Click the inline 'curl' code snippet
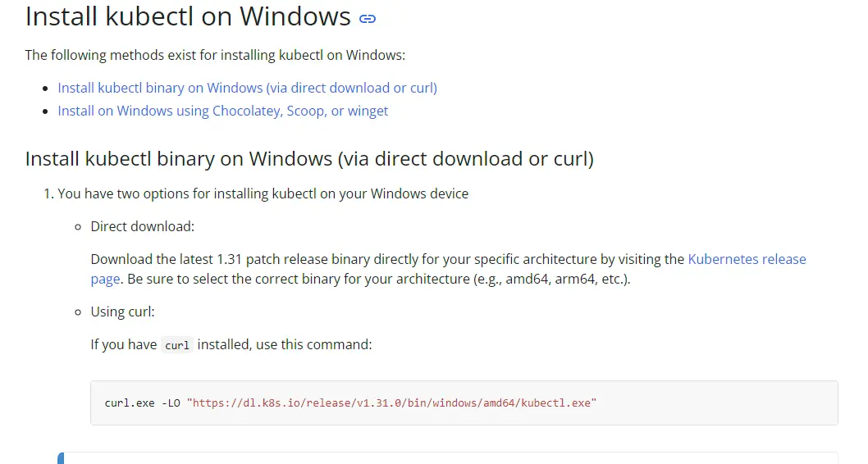The image size is (868, 464). point(177,345)
